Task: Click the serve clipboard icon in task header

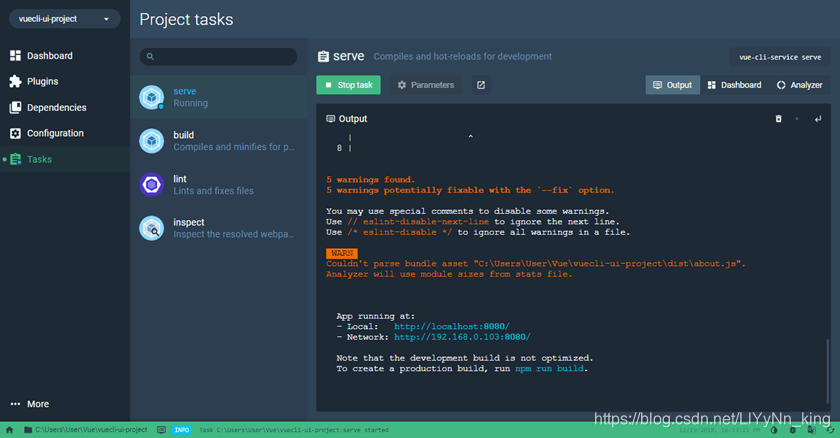Action: [x=323, y=56]
